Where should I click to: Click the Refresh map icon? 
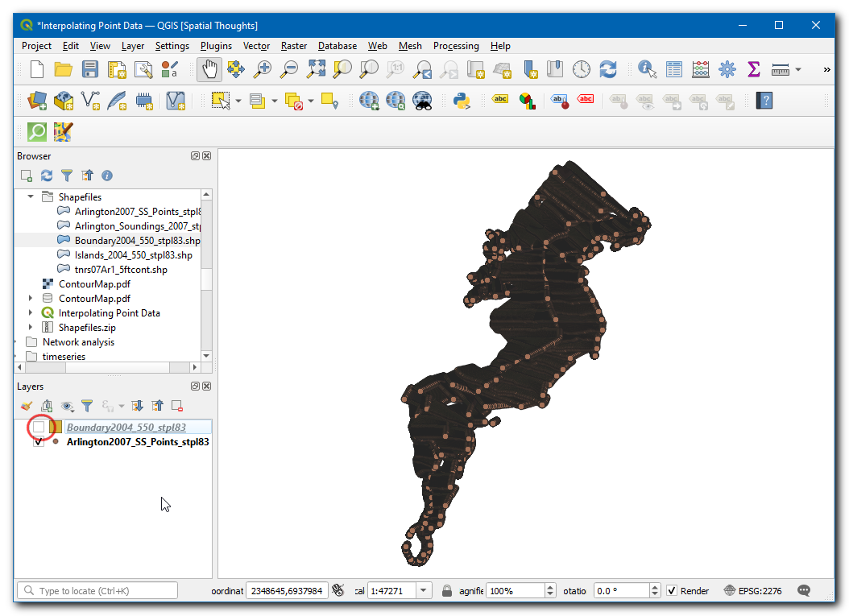click(x=608, y=70)
